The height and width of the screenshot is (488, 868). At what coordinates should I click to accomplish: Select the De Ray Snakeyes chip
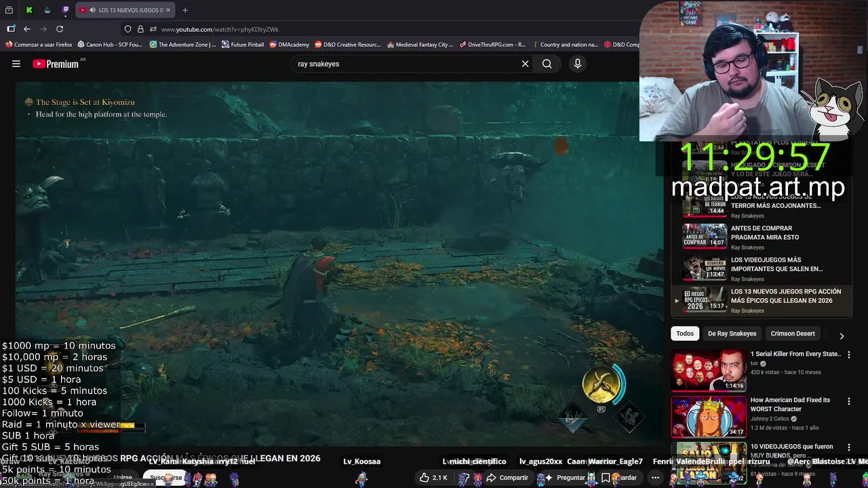click(x=732, y=333)
